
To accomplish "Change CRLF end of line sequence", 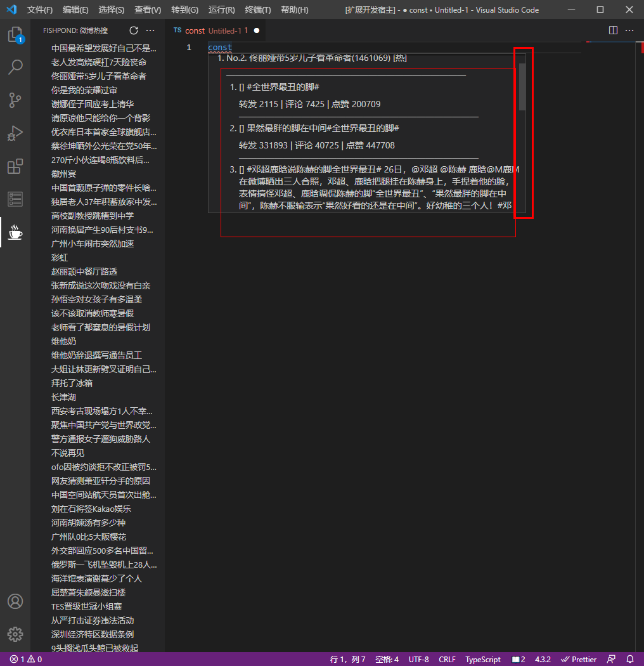I will click(447, 659).
